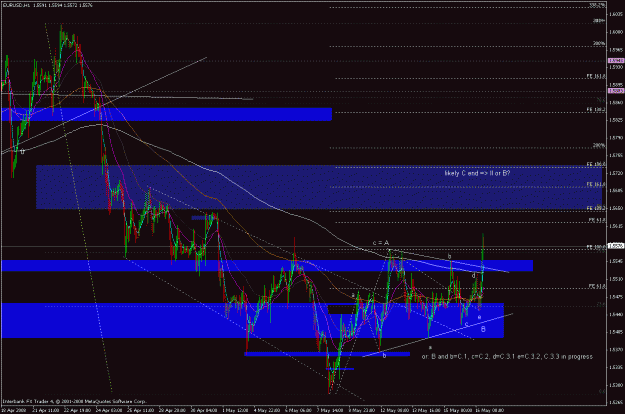The height and width of the screenshot is (414, 625).
Task: Click the '30 Apr 04:00' time axis label
Action: pos(204,410)
